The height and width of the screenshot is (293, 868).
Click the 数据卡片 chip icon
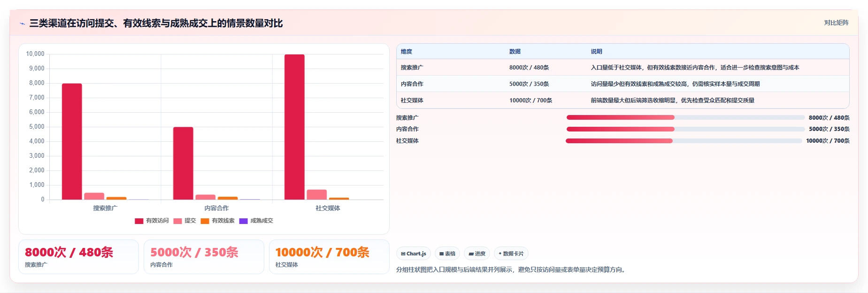coord(500,254)
